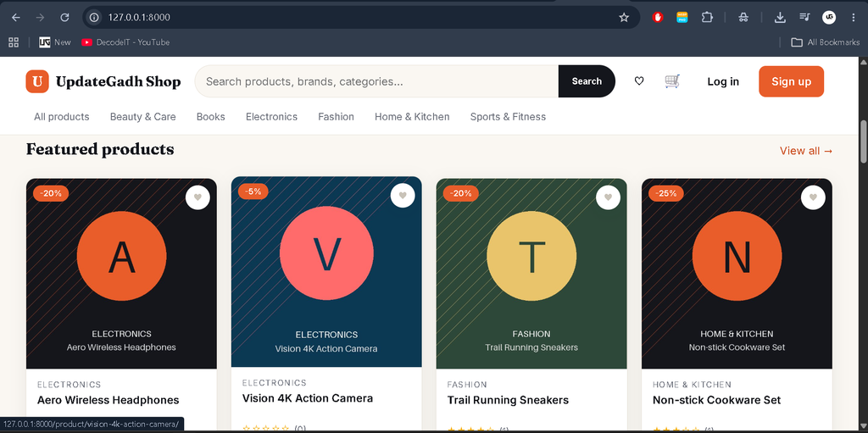Open the apps grid in bookmarks bar
Image resolution: width=868 pixels, height=433 pixels.
click(x=14, y=42)
